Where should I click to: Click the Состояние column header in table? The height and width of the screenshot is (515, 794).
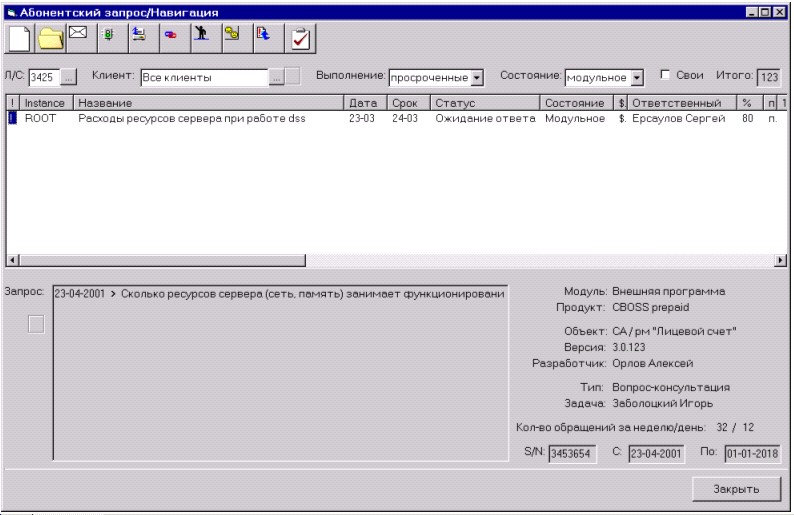(577, 103)
